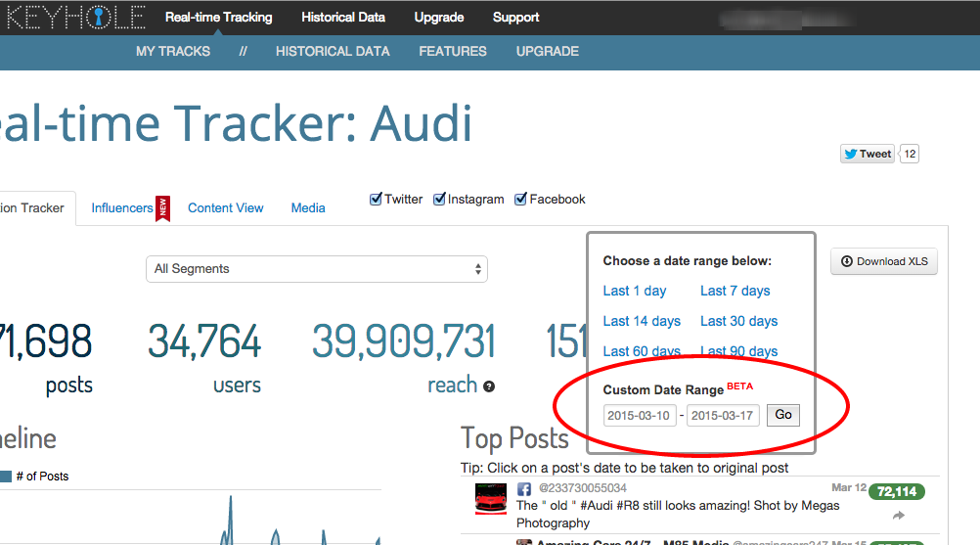Click the start date field 2015-03-10
The width and height of the screenshot is (980, 545).
click(x=640, y=416)
